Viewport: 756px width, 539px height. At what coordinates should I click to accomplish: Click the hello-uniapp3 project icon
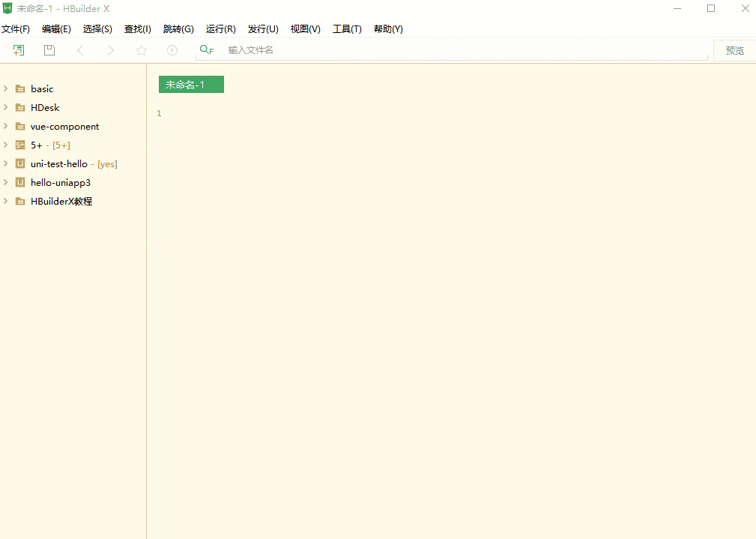coord(20,182)
